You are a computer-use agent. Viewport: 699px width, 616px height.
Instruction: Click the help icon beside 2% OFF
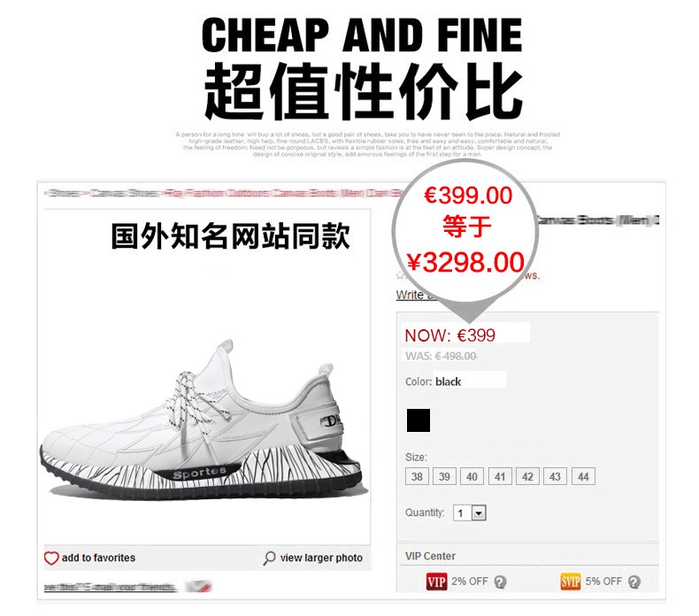pyautogui.click(x=501, y=581)
